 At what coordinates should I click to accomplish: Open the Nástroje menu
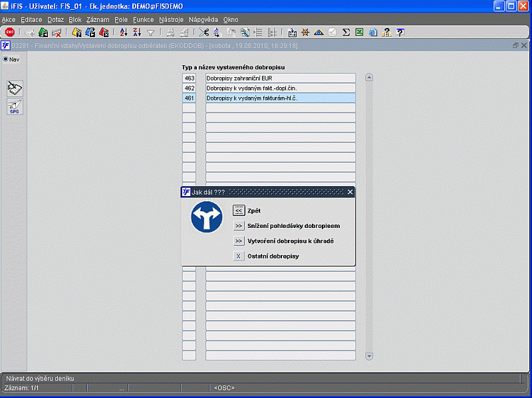[171, 20]
